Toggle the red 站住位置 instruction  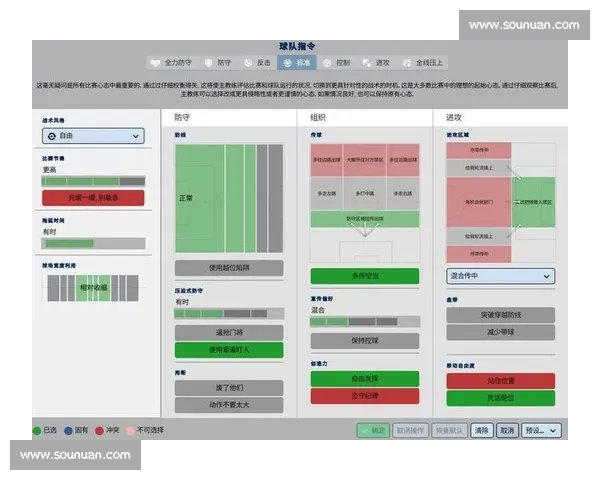click(501, 381)
